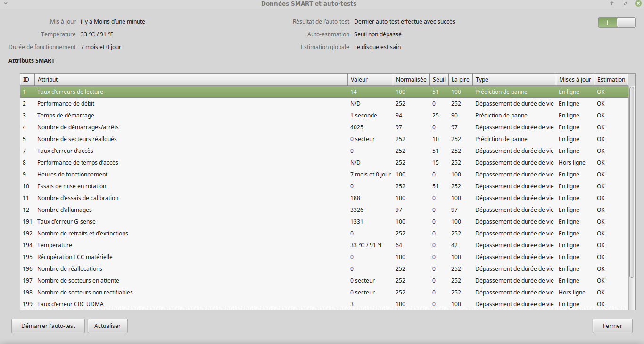Close the window with the green X
The image size is (644, 344).
638,3
